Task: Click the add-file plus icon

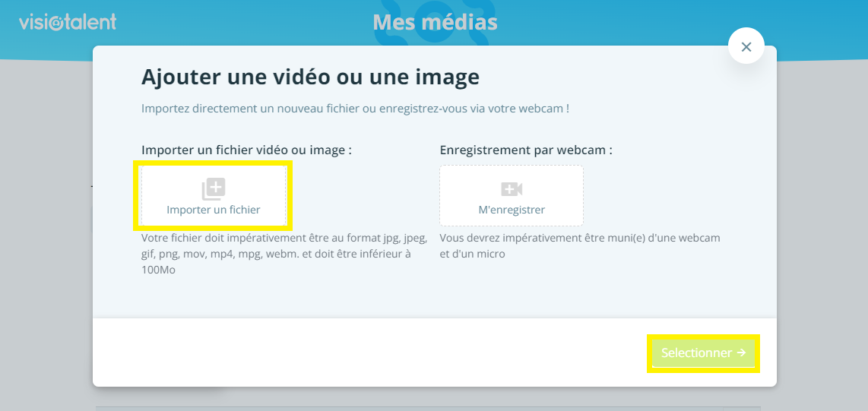Action: click(x=214, y=189)
